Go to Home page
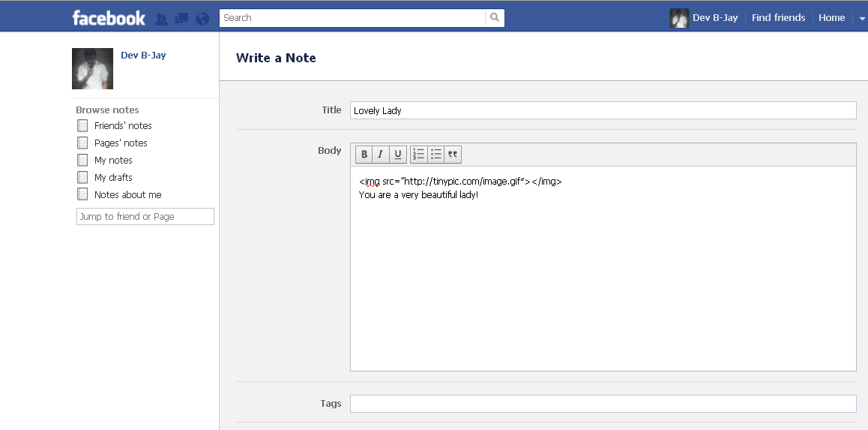This screenshot has width=868, height=430. pyautogui.click(x=831, y=18)
